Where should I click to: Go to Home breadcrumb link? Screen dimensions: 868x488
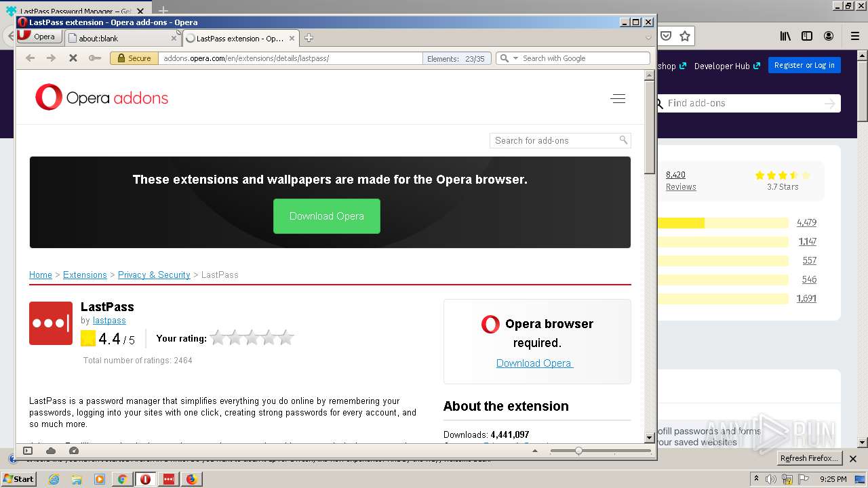coord(41,274)
